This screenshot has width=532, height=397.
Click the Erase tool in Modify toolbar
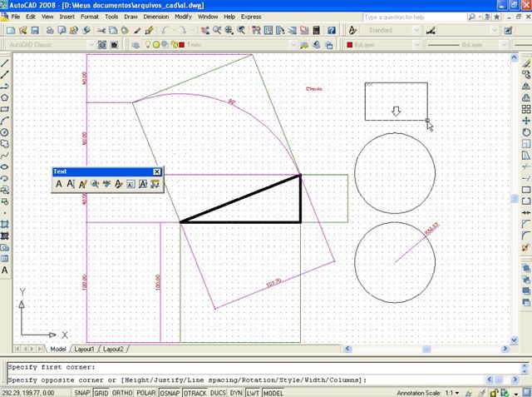click(526, 63)
